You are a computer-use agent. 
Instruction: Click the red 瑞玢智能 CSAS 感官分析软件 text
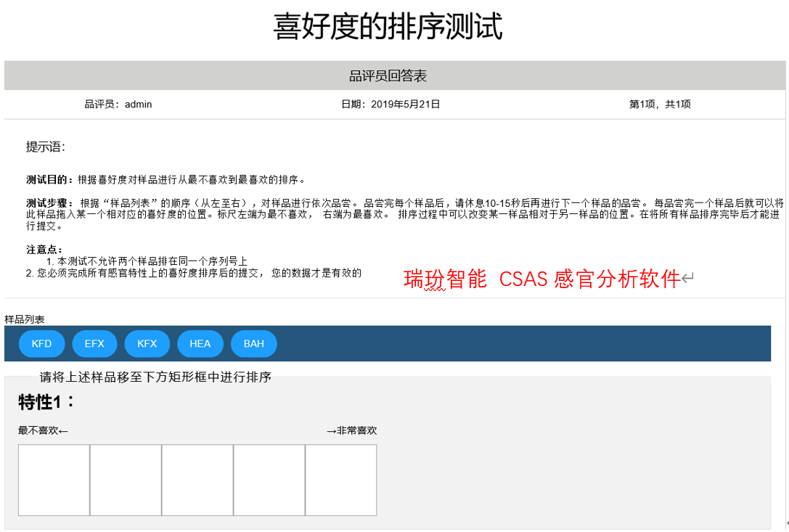point(541,279)
